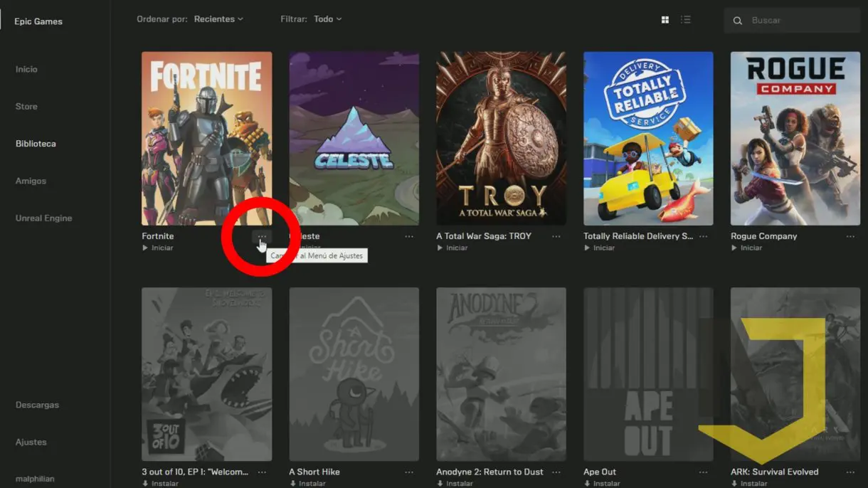Select the ARK: Survival Evolved cover

[795, 374]
